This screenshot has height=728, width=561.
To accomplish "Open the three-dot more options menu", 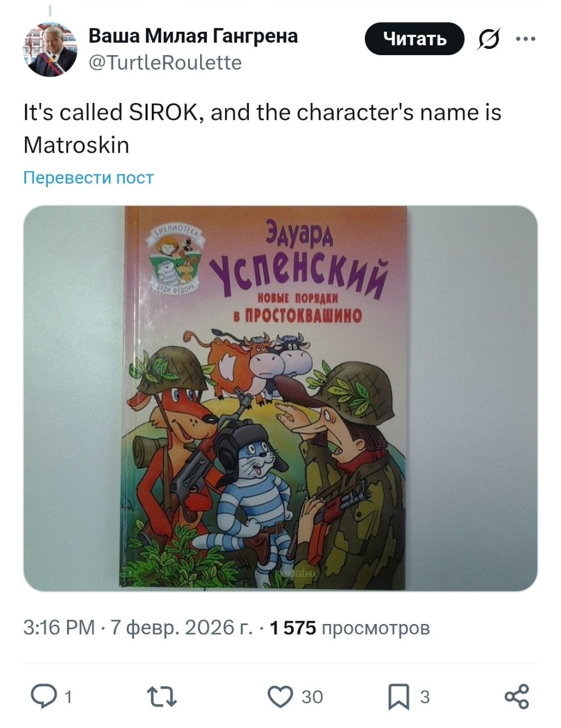I will tap(525, 39).
